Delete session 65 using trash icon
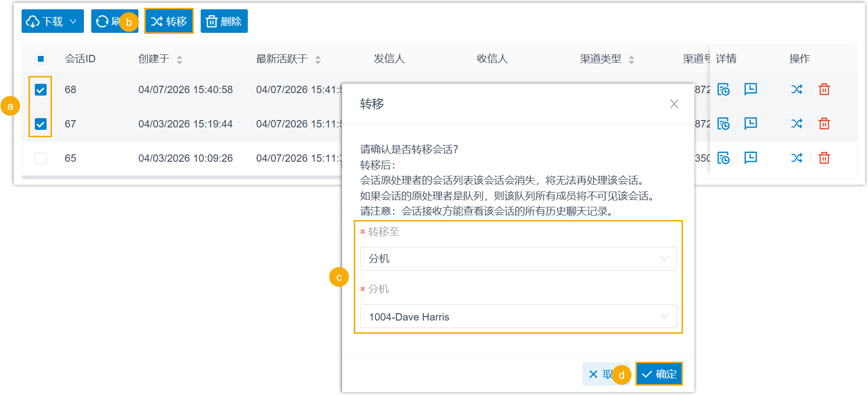 (824, 158)
